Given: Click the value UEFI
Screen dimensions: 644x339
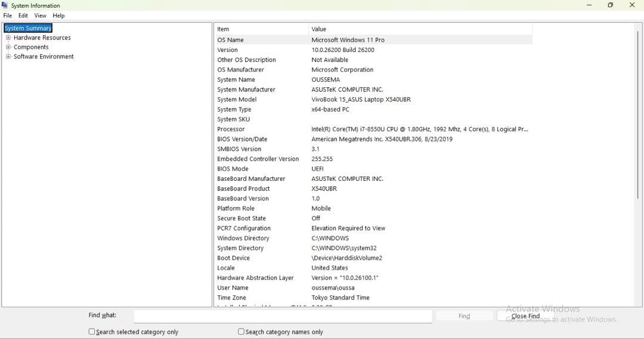Looking at the screenshot, I should [x=317, y=168].
